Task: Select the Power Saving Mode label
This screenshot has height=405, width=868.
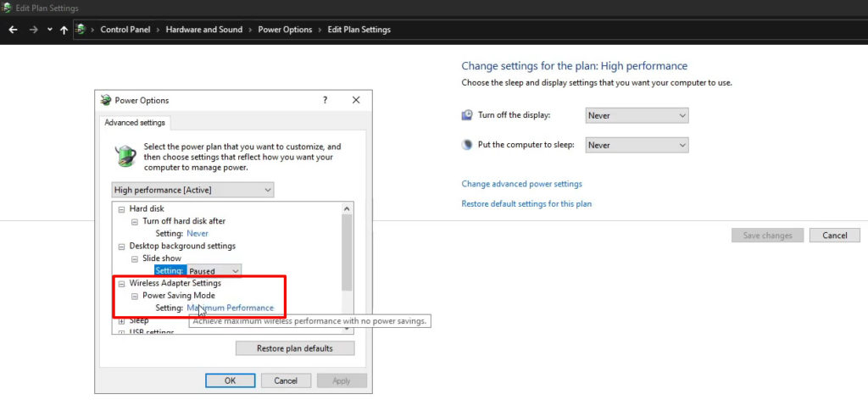Action: pos(179,296)
